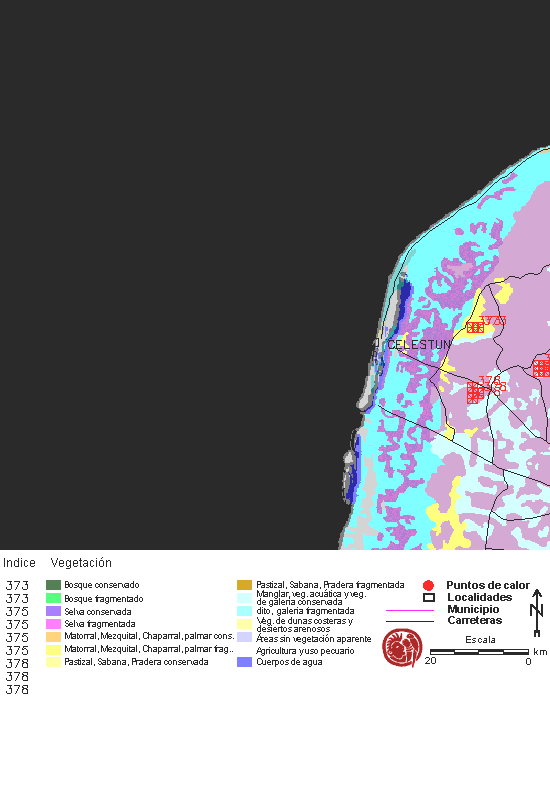The height and width of the screenshot is (800, 550).
Task: Click the Pastizal fragmentada gold swatch
Action: (x=244, y=585)
